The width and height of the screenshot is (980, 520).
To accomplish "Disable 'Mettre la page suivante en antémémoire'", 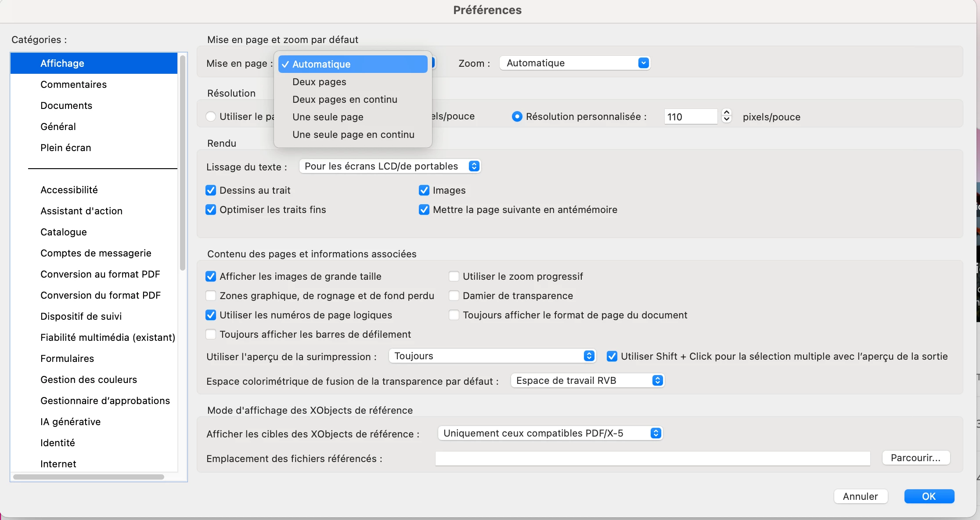I will point(424,210).
